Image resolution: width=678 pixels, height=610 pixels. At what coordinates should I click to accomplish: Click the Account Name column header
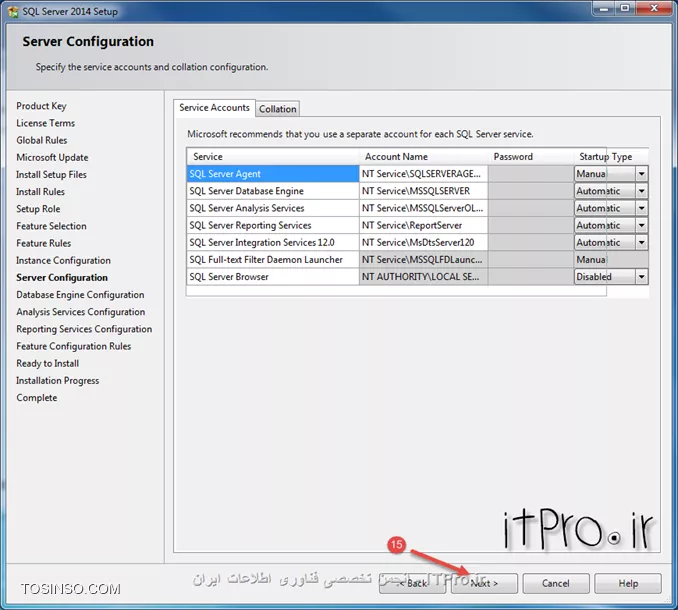tap(423, 156)
